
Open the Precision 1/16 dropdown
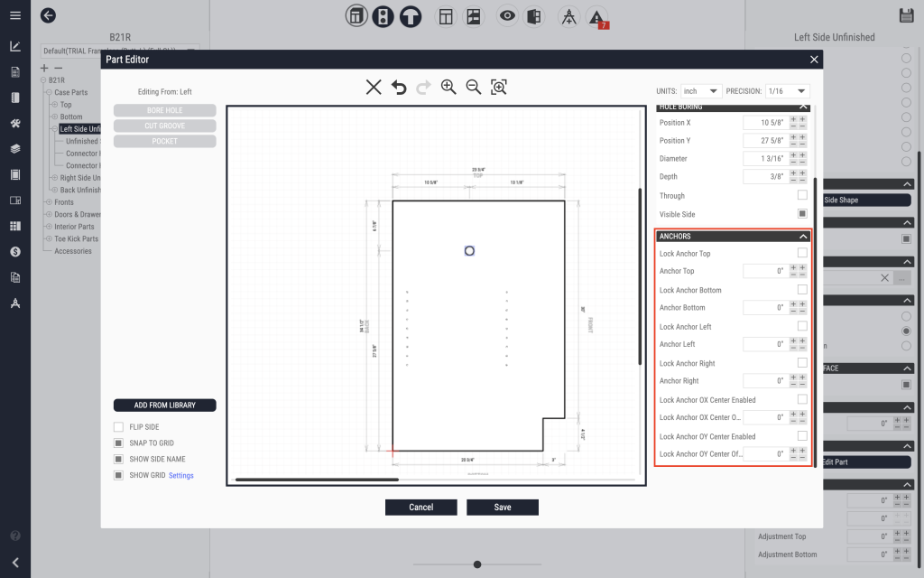tap(787, 91)
